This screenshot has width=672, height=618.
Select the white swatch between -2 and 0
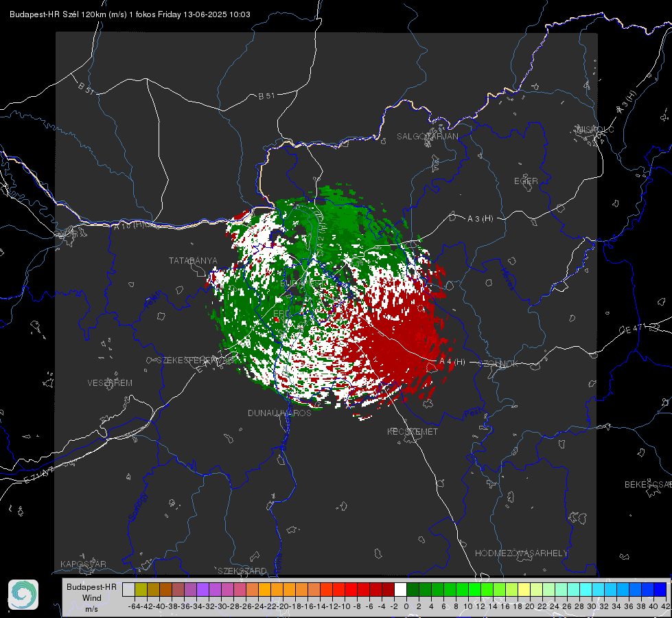pos(400,589)
